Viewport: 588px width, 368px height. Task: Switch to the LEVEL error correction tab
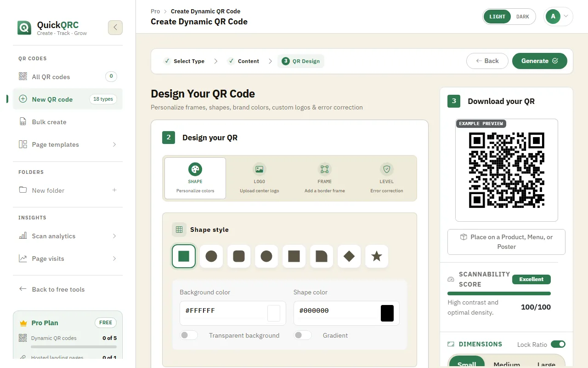coord(387,178)
